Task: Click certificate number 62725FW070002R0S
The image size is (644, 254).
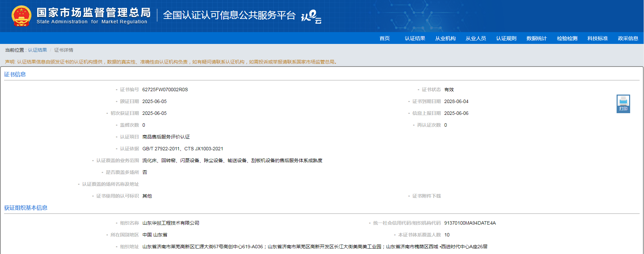Action: (x=165, y=90)
